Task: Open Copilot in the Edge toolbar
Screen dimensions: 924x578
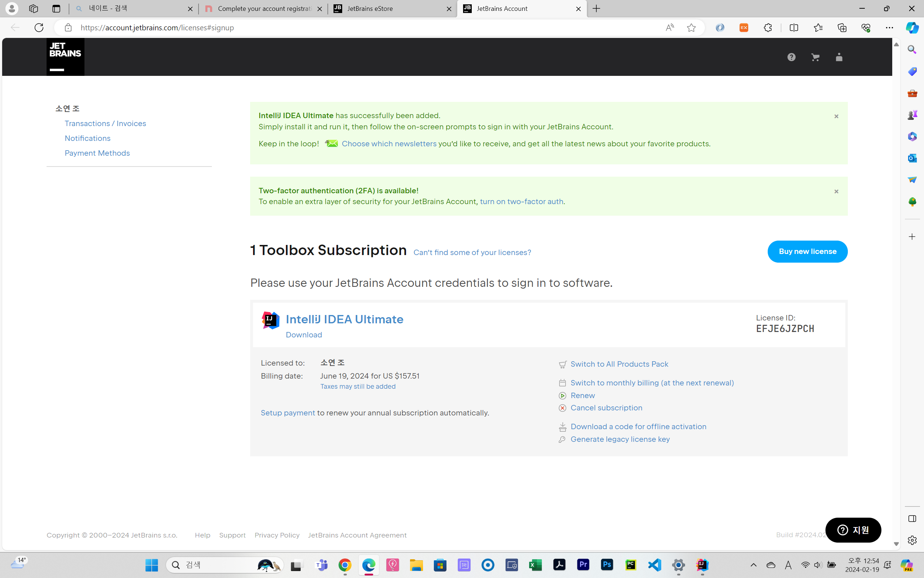Action: click(912, 27)
